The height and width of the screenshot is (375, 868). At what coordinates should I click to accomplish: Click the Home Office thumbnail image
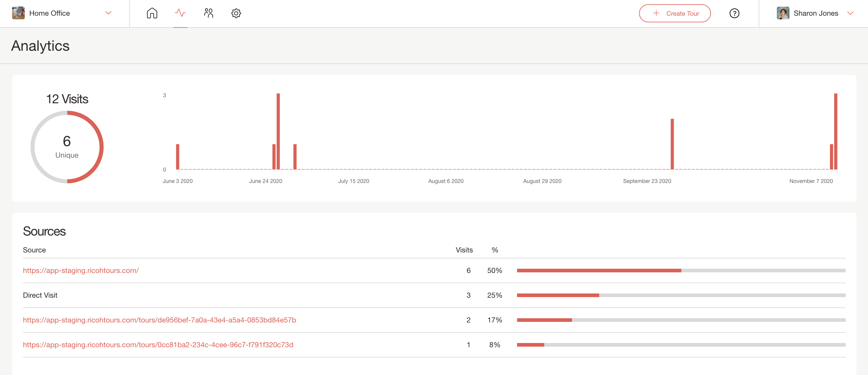pos(18,13)
